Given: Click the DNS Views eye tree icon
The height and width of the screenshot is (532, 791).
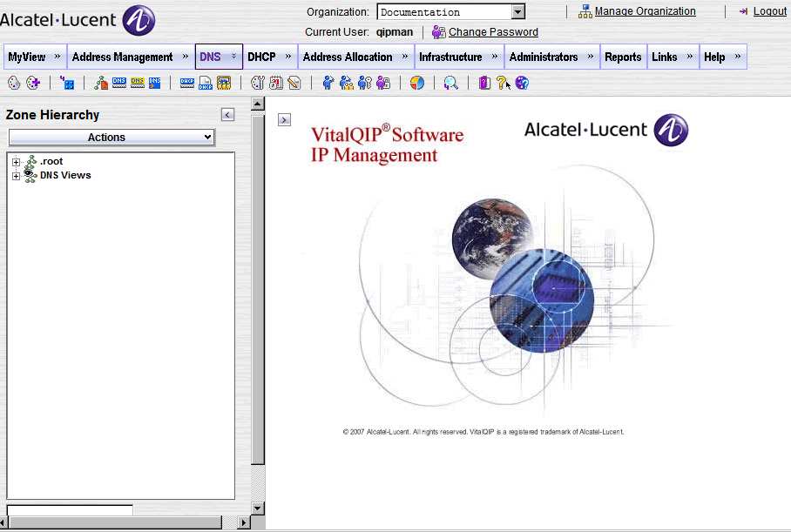Looking at the screenshot, I should [30, 176].
